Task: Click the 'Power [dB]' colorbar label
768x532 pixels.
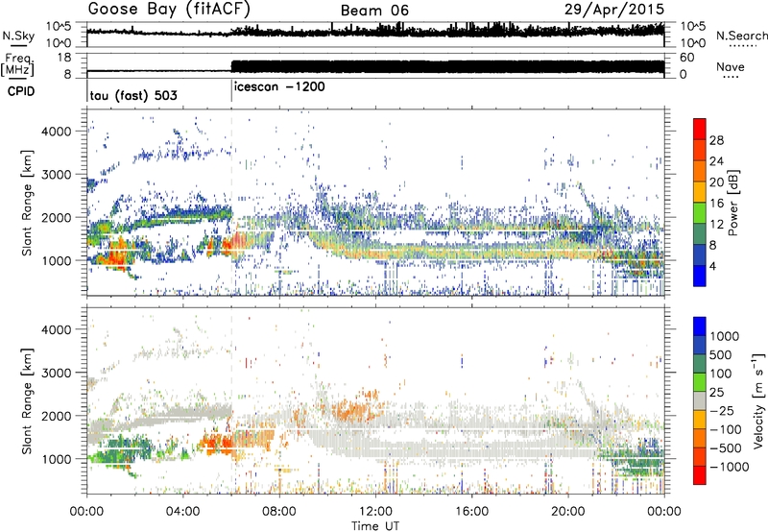Action: pos(733,203)
